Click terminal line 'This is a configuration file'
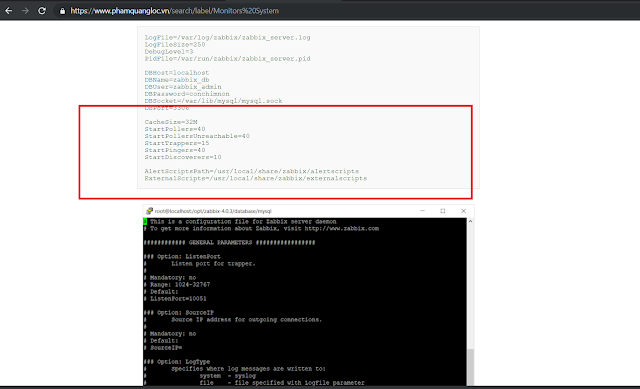 tap(240, 222)
